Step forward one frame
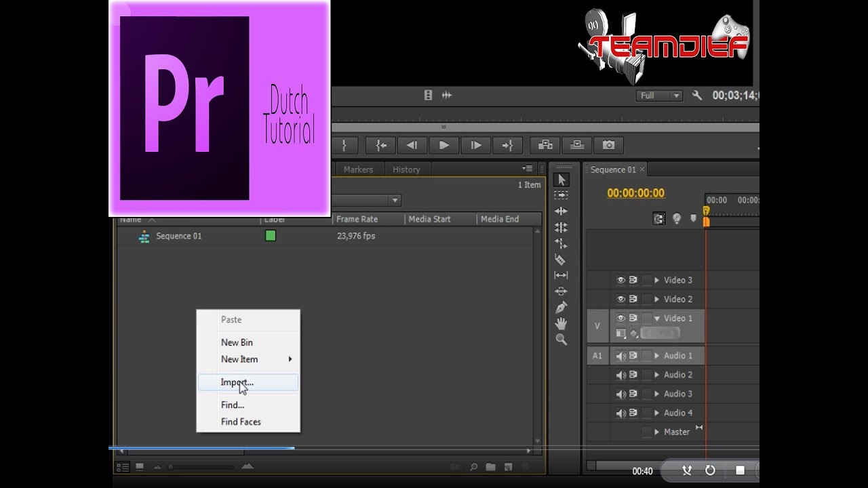This screenshot has height=488, width=868. pos(476,145)
